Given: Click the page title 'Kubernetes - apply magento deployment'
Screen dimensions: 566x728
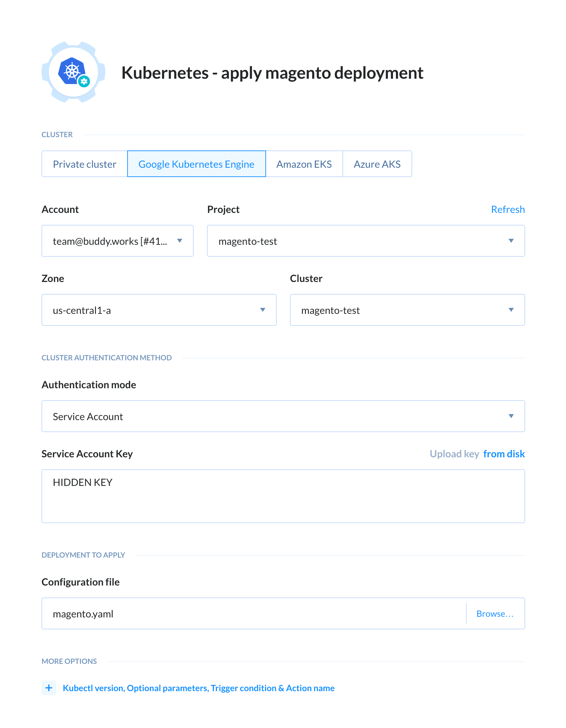Looking at the screenshot, I should coord(272,73).
